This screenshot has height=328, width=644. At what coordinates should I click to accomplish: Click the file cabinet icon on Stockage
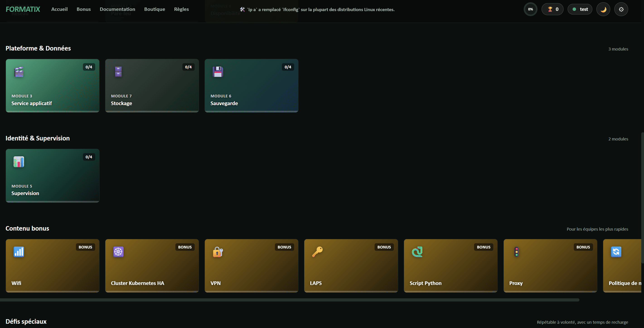(x=118, y=72)
